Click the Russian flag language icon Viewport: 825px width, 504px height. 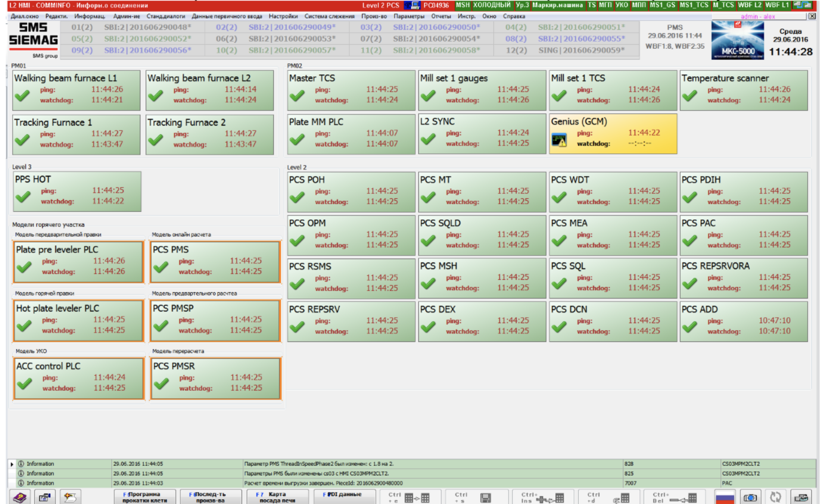tap(725, 498)
